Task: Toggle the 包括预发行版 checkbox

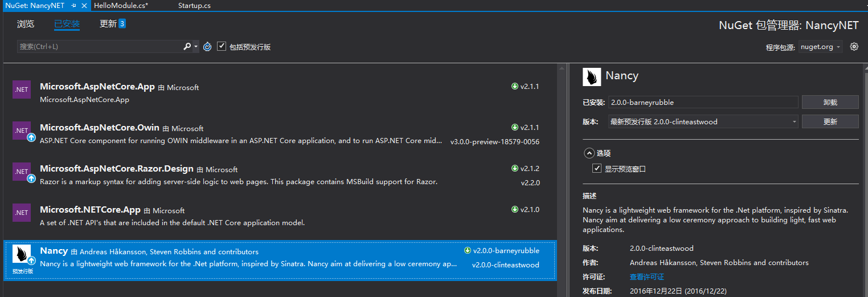Action: tap(222, 47)
